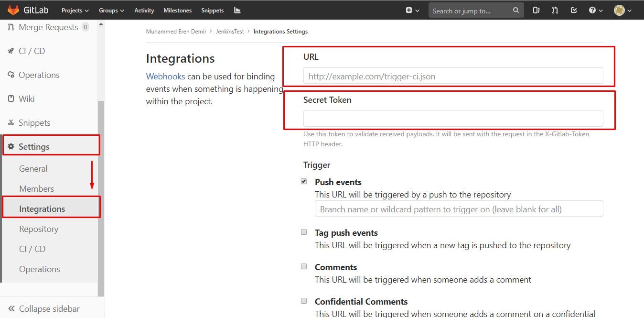Enable the Comments trigger

click(304, 266)
